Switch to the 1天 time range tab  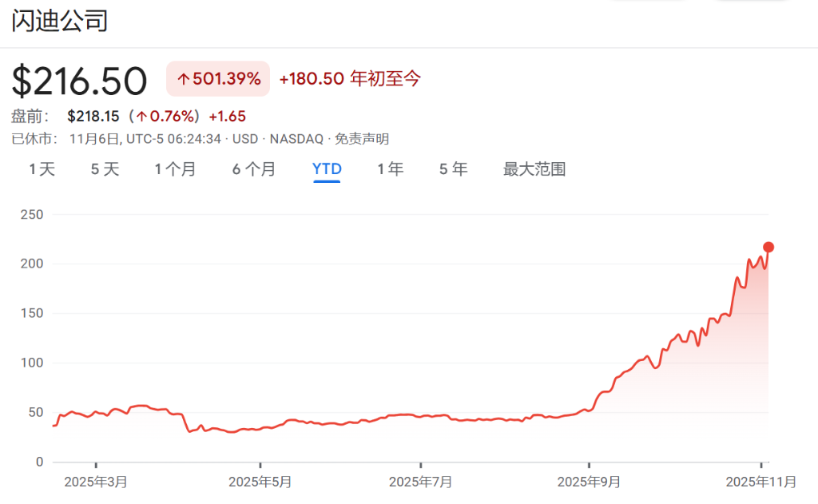tap(41, 169)
